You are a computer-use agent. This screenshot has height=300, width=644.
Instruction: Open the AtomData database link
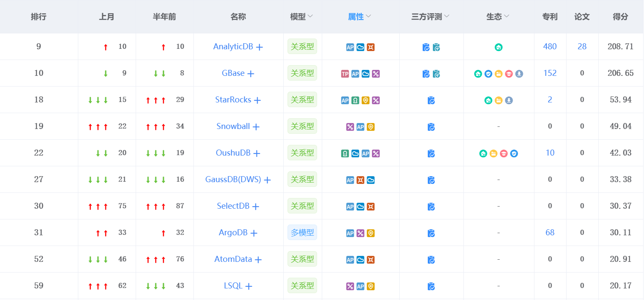[x=233, y=259]
